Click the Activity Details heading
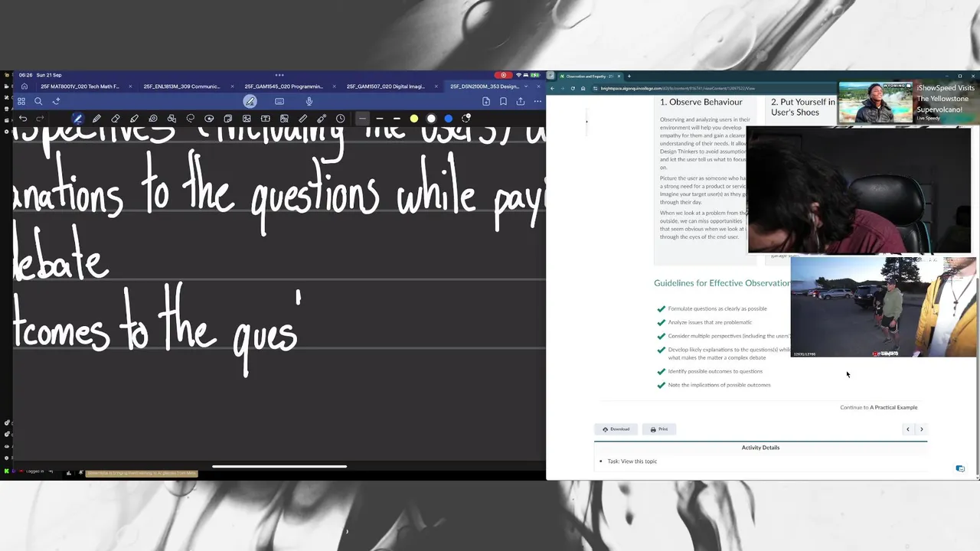The width and height of the screenshot is (980, 551). click(760, 448)
